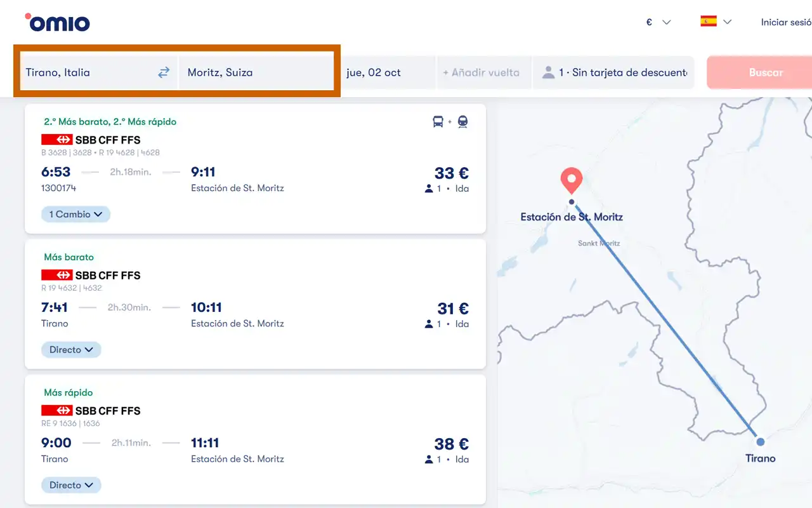The image size is (812, 508).
Task: Click "Iniciar sesión" link
Action: pos(785,22)
